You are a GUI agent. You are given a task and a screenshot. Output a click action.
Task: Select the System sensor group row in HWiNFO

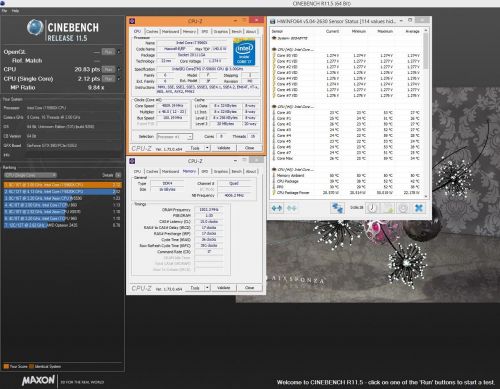click(346, 38)
